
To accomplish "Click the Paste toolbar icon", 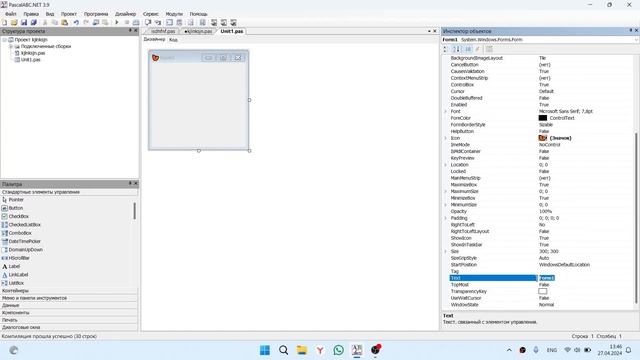I will (x=64, y=22).
